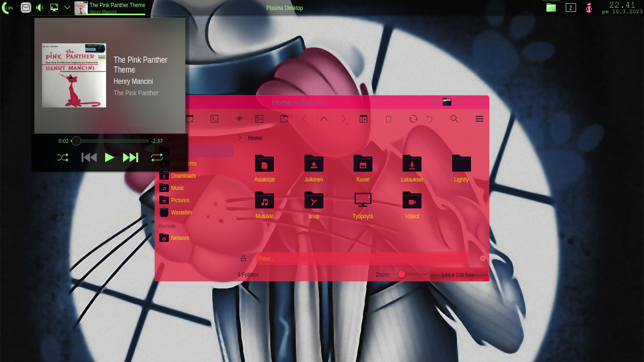Click the now-playing widget in top panel
644x362 pixels.
point(110,8)
